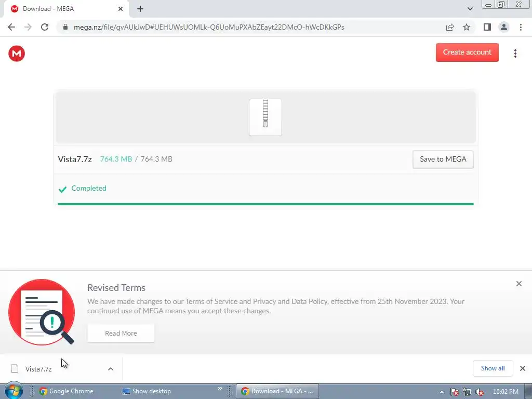This screenshot has height=399, width=532.
Task: Click the Show all downloads button
Action: (493, 368)
